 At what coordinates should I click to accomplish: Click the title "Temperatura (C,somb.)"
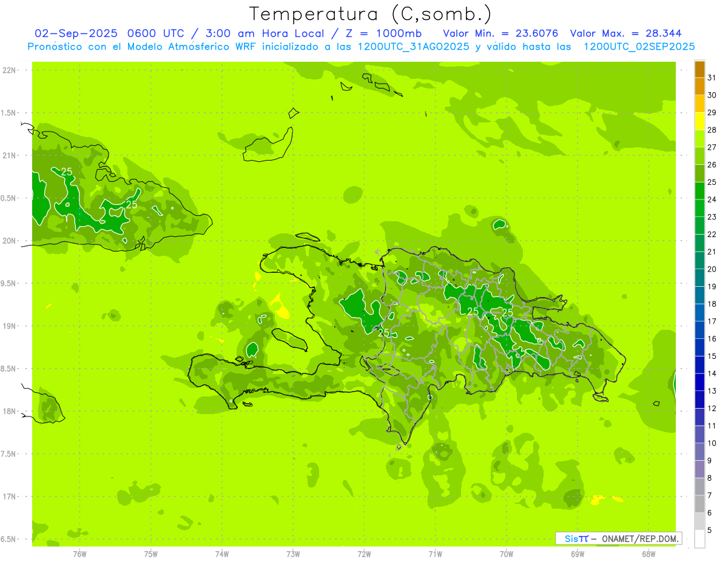(x=370, y=14)
